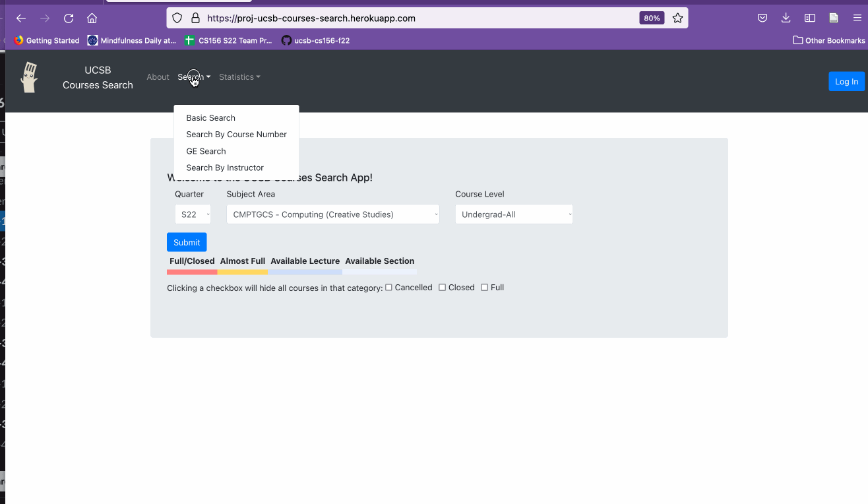Click the UCSB Courses Search mascot logo
868x504 pixels.
pyautogui.click(x=29, y=77)
